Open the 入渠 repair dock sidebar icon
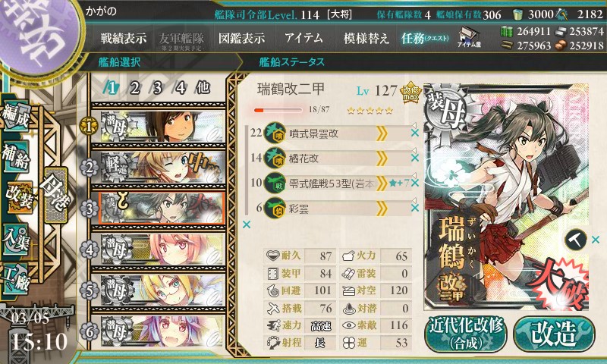 coord(16,240)
